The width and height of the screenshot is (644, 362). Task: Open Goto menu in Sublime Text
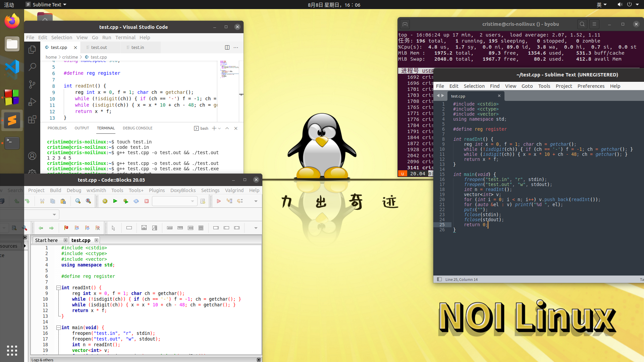pyautogui.click(x=527, y=86)
